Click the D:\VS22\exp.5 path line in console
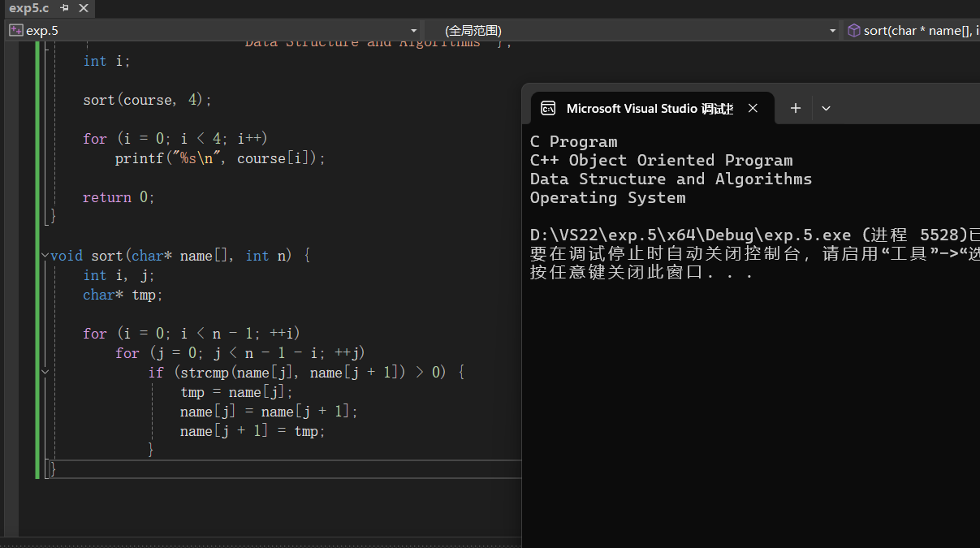 pyautogui.click(x=754, y=235)
